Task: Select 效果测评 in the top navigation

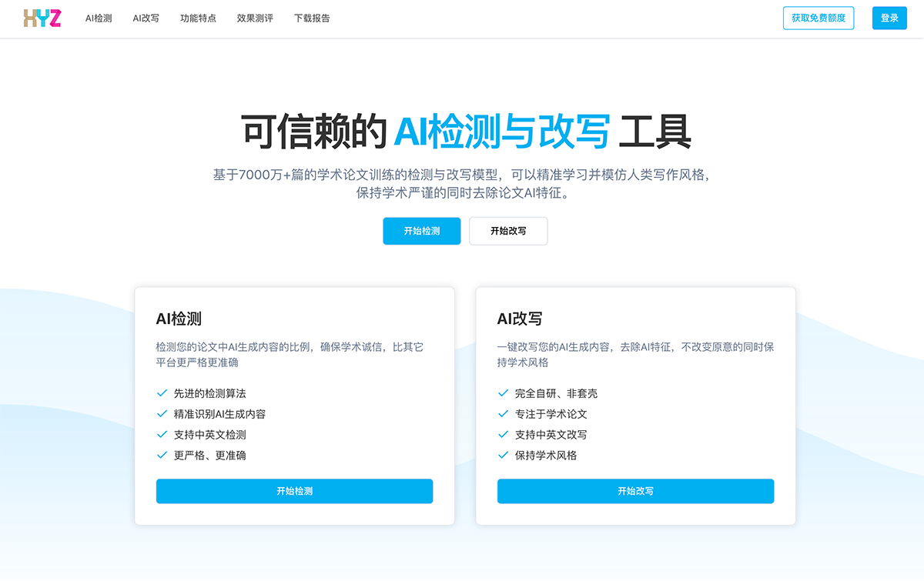Action: click(255, 18)
